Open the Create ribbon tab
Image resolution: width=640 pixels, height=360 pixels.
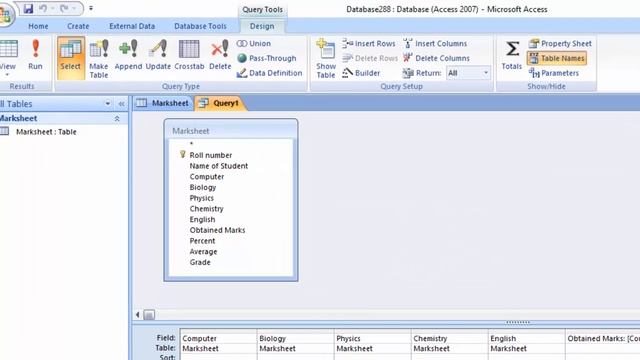pyautogui.click(x=78, y=26)
